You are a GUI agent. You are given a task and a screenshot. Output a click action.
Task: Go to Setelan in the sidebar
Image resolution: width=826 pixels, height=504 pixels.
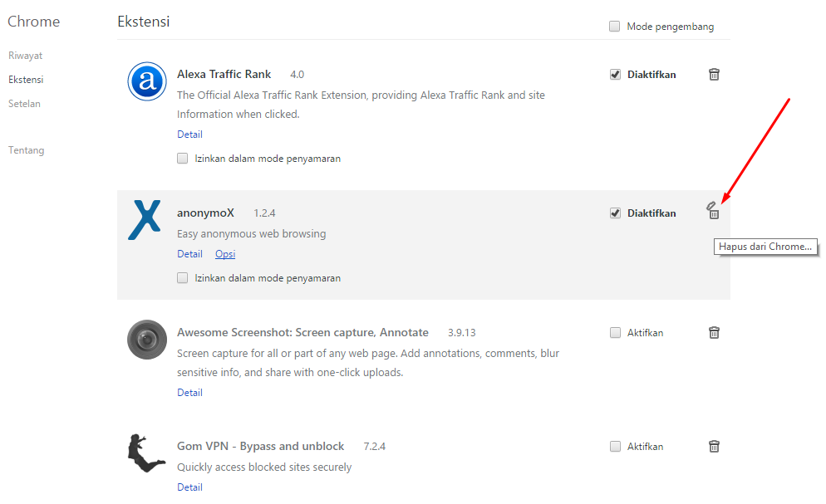[x=24, y=104]
